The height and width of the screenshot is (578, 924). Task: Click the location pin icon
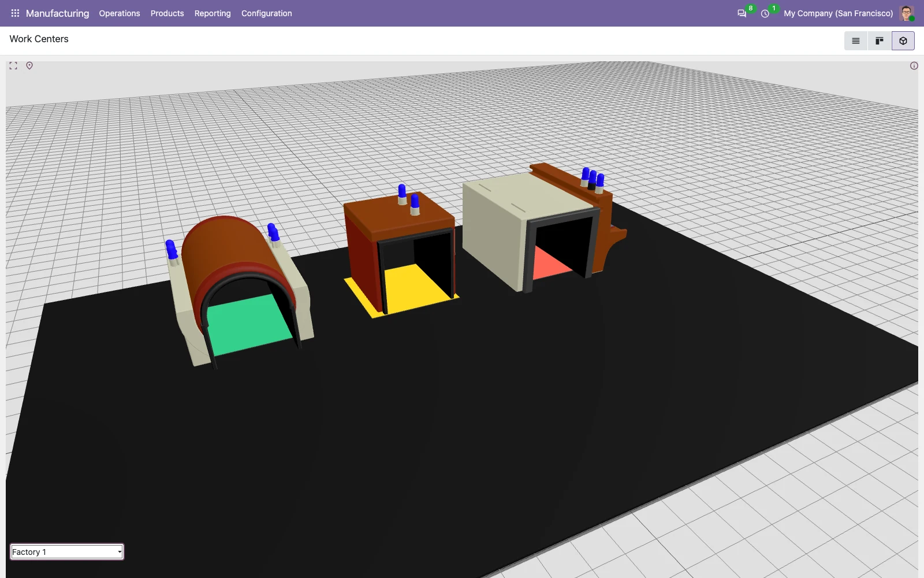click(29, 66)
